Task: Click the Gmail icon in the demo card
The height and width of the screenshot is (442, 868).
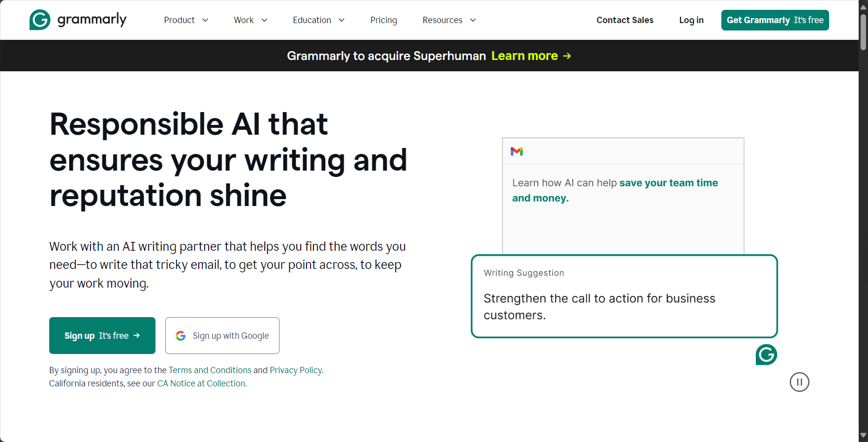Action: click(x=517, y=151)
